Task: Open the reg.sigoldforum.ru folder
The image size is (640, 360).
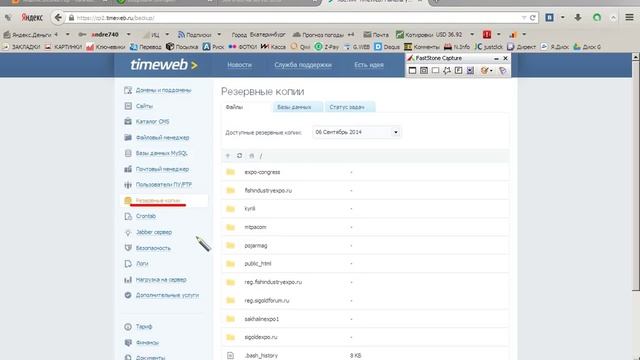Action: pos(267,300)
